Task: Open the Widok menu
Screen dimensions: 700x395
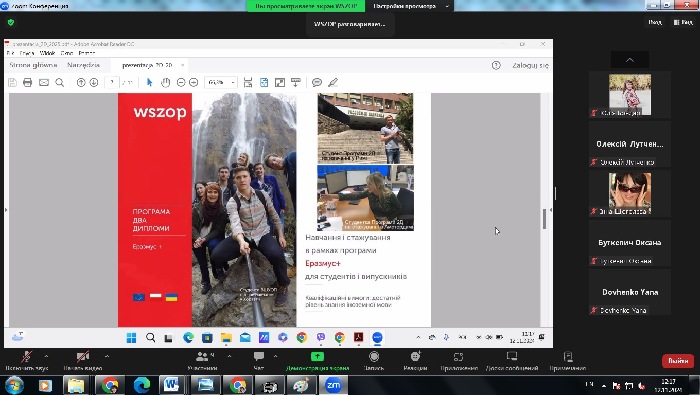Action: pyautogui.click(x=47, y=53)
